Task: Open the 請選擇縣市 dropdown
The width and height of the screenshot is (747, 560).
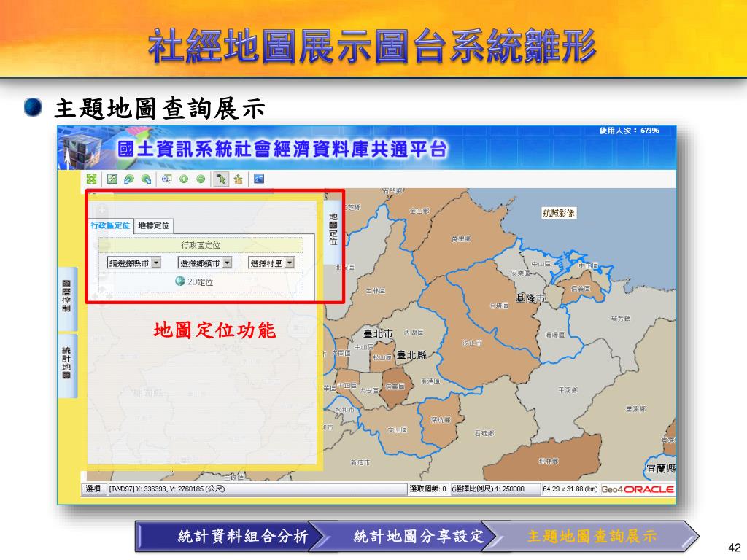Action: [134, 262]
